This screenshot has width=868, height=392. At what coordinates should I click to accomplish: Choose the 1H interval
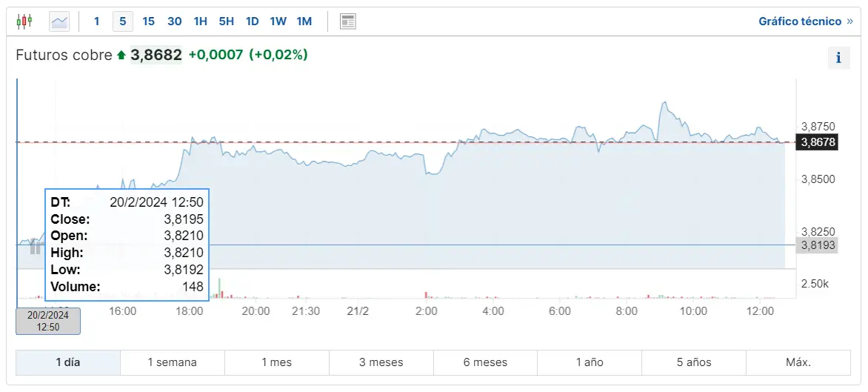pos(200,21)
